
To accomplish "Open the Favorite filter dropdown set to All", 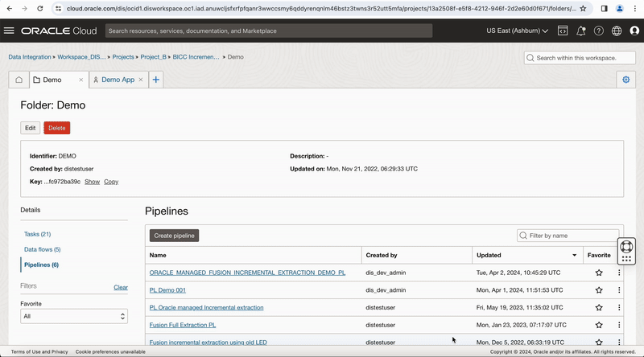I will [x=74, y=316].
